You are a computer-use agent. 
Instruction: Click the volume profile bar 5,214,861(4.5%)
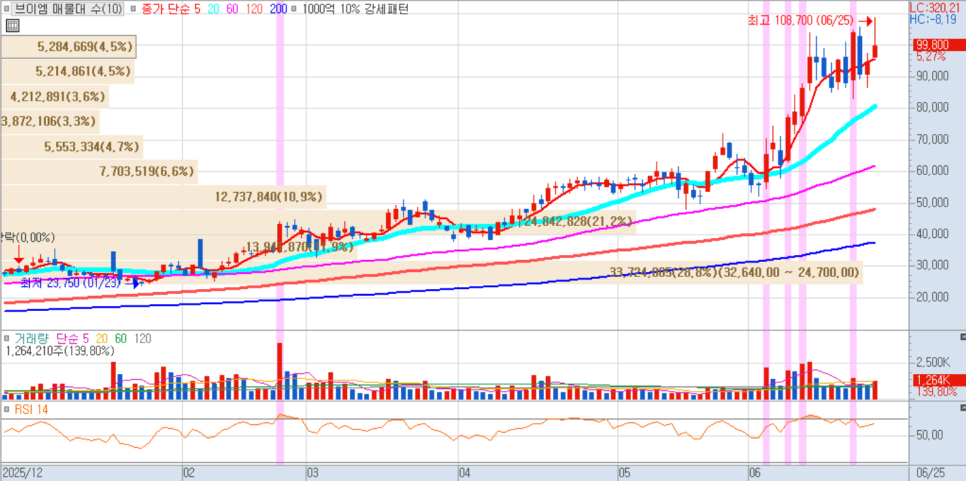tap(67, 71)
